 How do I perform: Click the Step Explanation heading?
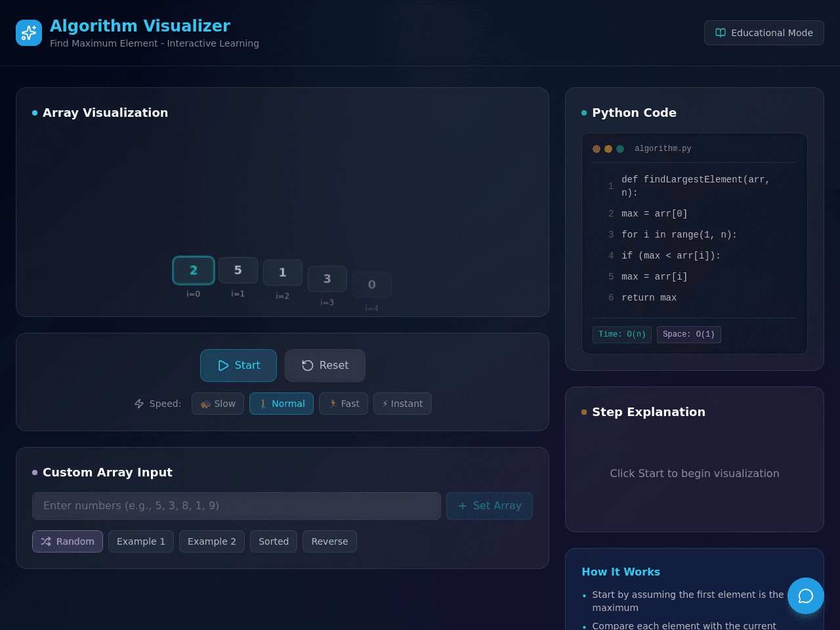click(x=648, y=412)
